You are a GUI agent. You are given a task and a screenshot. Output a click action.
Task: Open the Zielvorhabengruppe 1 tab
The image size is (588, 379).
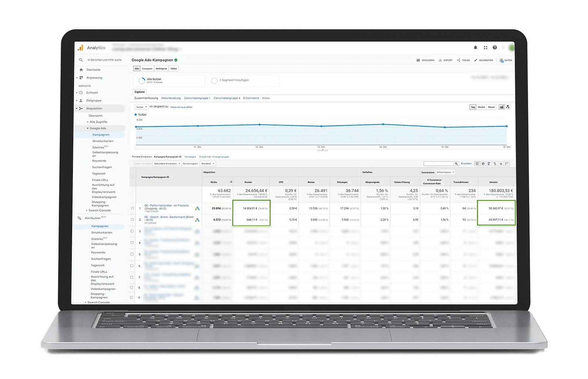coord(197,98)
